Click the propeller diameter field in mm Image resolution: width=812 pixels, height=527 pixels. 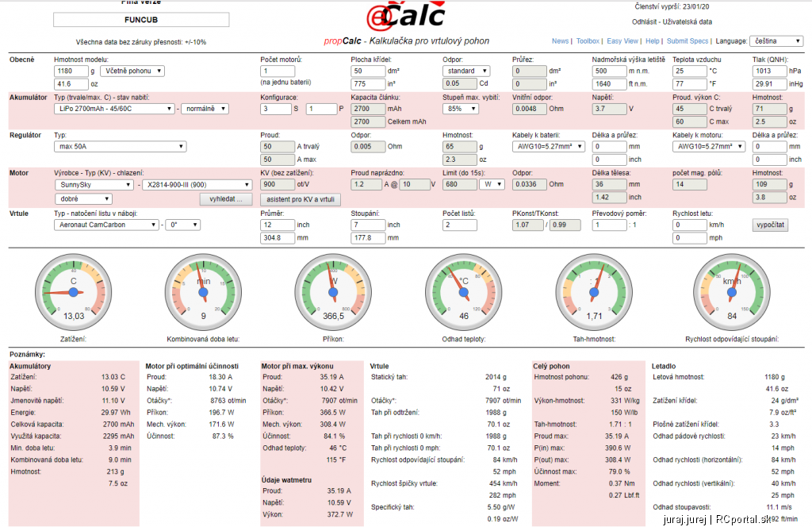(278, 238)
